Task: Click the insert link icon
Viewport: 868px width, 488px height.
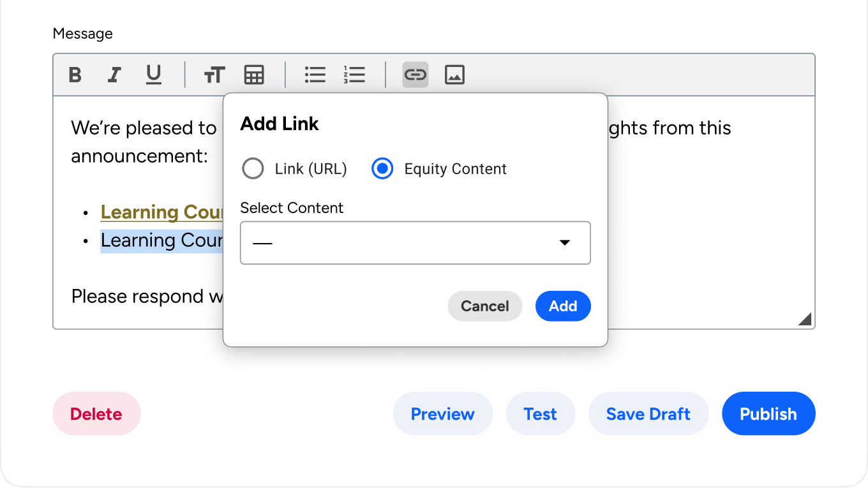Action: [x=415, y=75]
